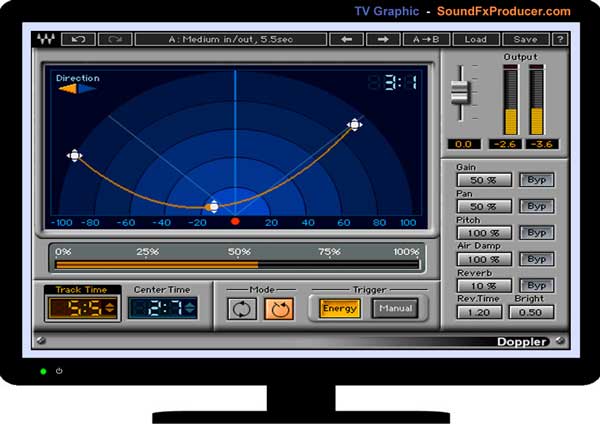Click the monitor power button icon
The height and width of the screenshot is (424, 600).
click(x=59, y=371)
